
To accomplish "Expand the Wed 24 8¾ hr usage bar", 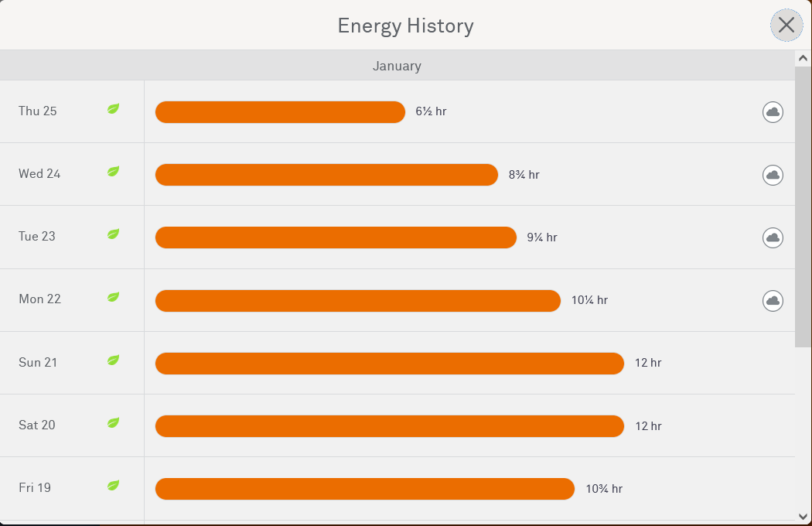I will (326, 175).
